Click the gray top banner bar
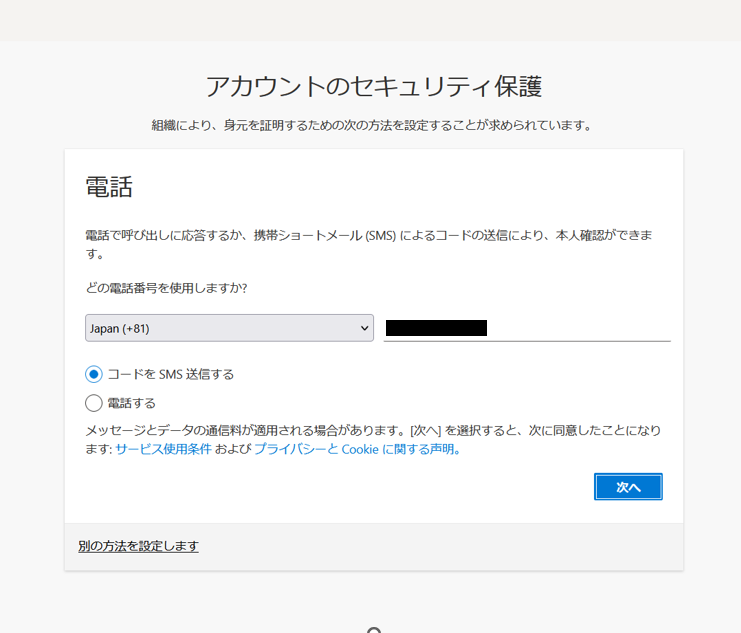The image size is (741, 633). 370,20
